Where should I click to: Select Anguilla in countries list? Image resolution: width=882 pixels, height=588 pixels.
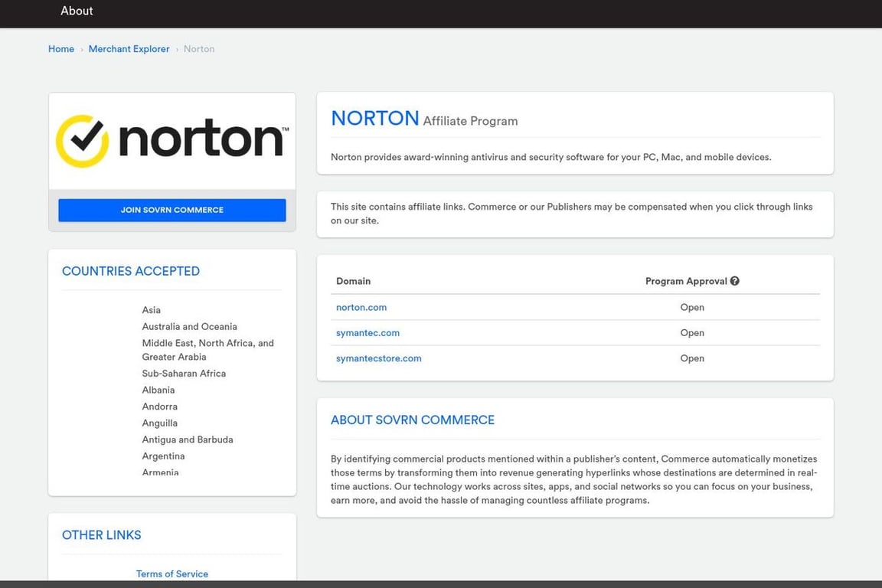point(160,423)
